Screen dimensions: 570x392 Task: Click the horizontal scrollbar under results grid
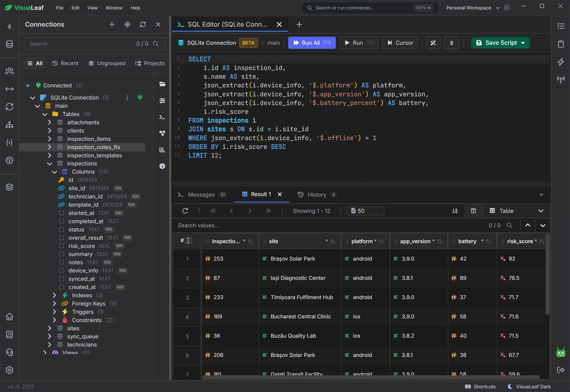(x=370, y=377)
